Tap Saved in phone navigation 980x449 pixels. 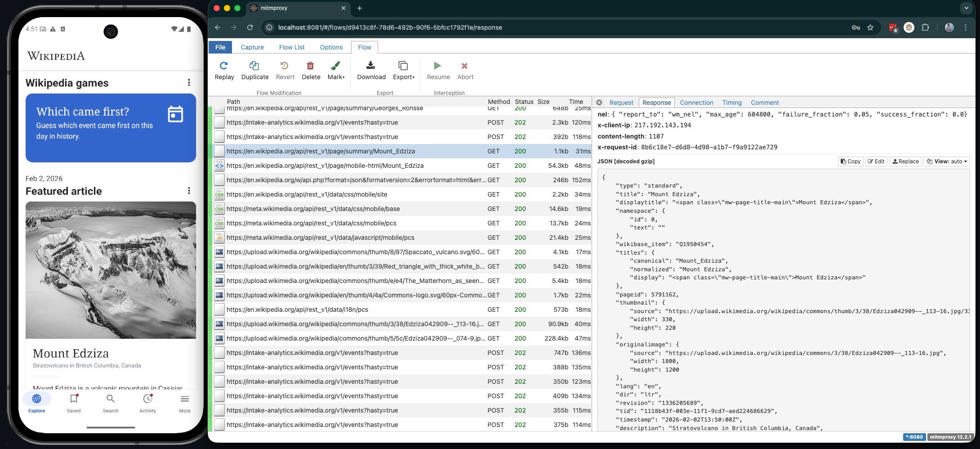point(74,403)
